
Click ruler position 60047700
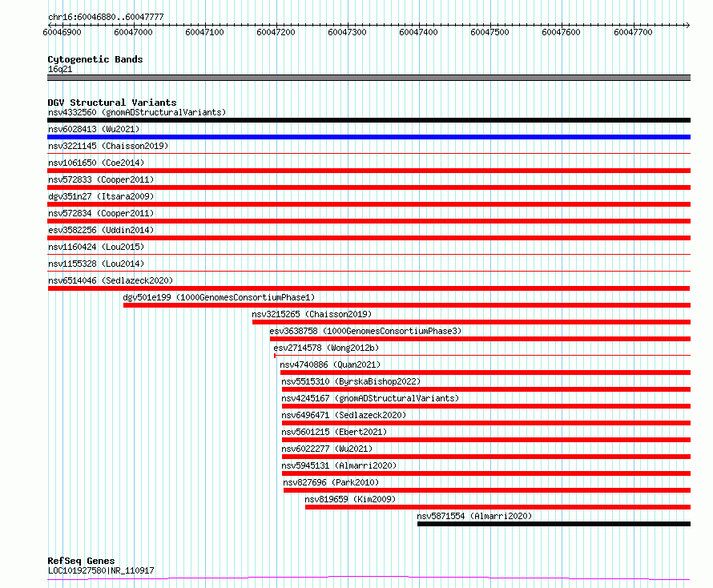coord(633,32)
